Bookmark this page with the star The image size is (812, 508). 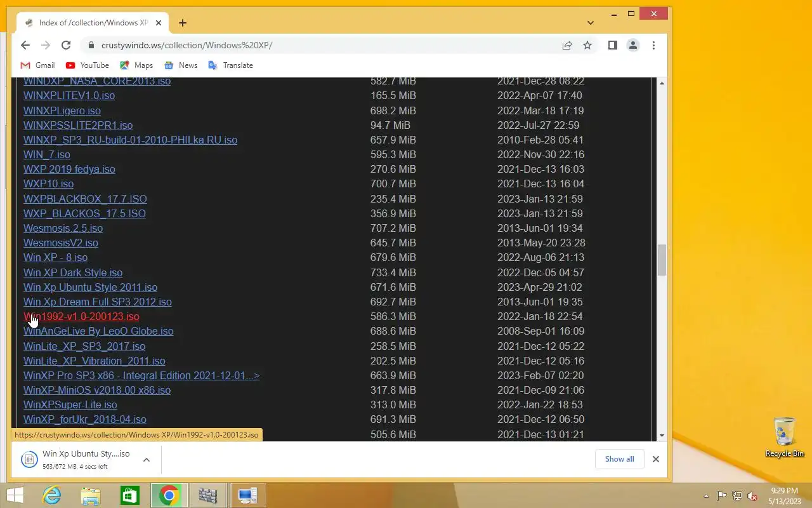point(587,45)
